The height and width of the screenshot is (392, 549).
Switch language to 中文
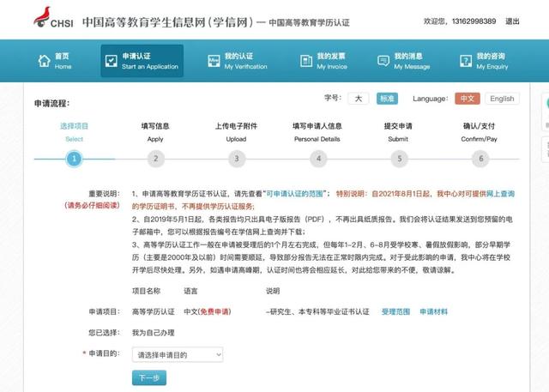coord(468,99)
